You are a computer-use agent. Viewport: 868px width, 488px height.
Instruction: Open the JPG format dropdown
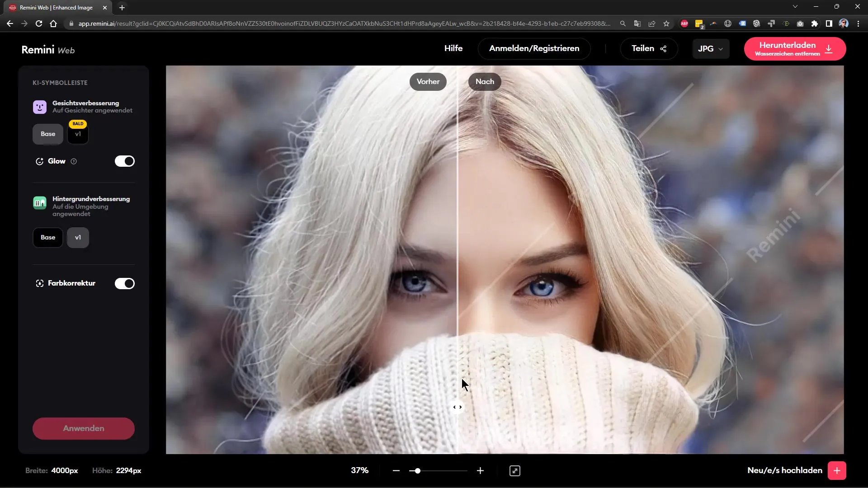click(711, 49)
